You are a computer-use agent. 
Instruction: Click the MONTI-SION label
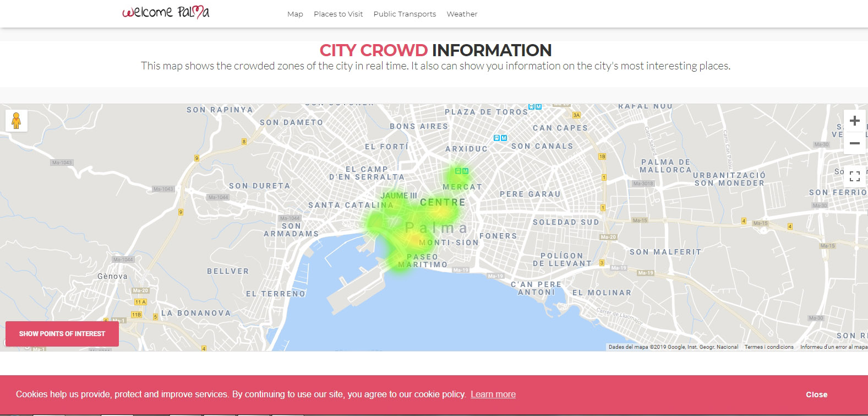(449, 242)
